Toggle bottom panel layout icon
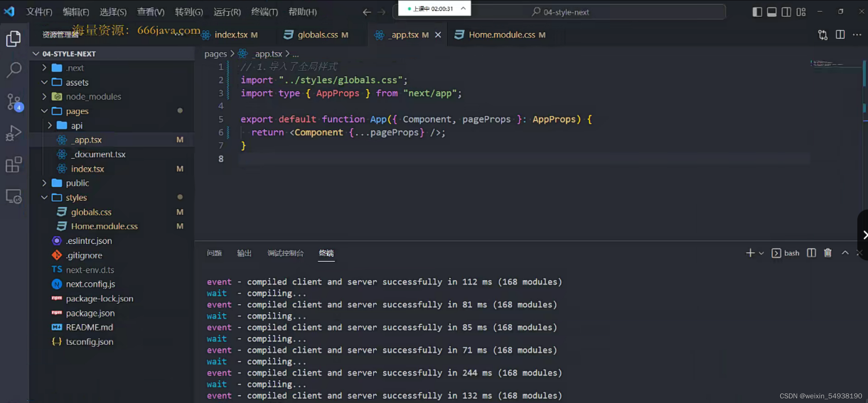Screen dimensions: 868x403 [x=772, y=12]
